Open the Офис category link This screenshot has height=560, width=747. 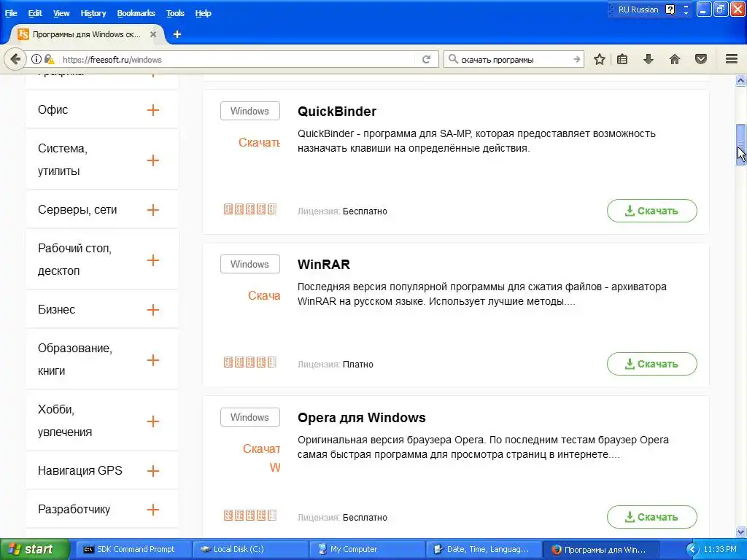point(53,110)
